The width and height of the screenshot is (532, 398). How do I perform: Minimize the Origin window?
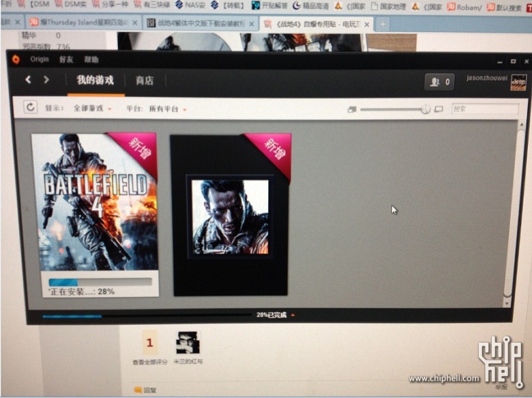pyautogui.click(x=500, y=62)
